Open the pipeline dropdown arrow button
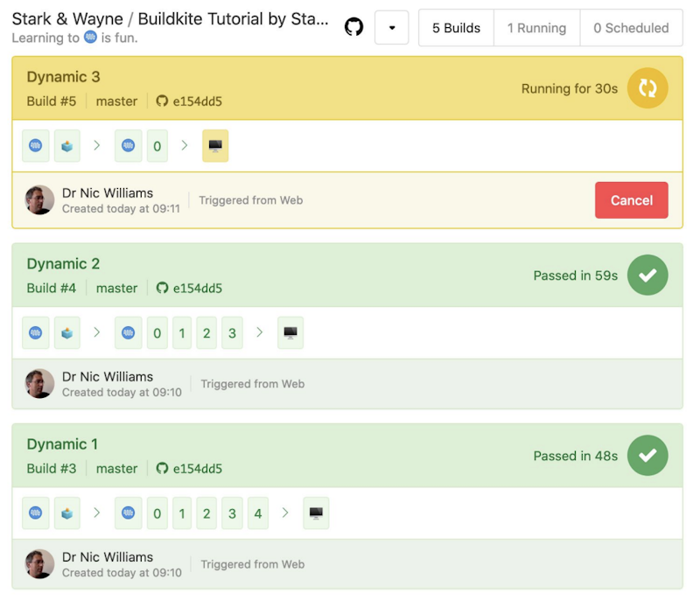This screenshot has width=700, height=600. 391,28
